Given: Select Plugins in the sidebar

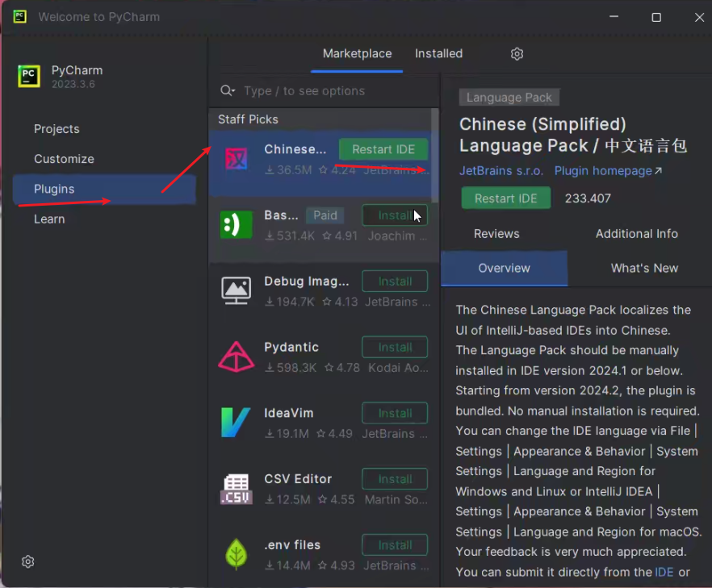Looking at the screenshot, I should (x=104, y=190).
